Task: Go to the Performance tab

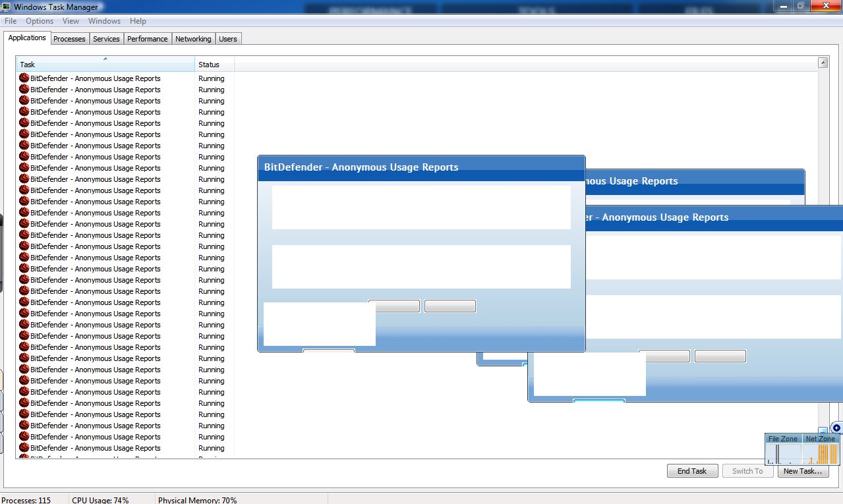Action: point(148,39)
